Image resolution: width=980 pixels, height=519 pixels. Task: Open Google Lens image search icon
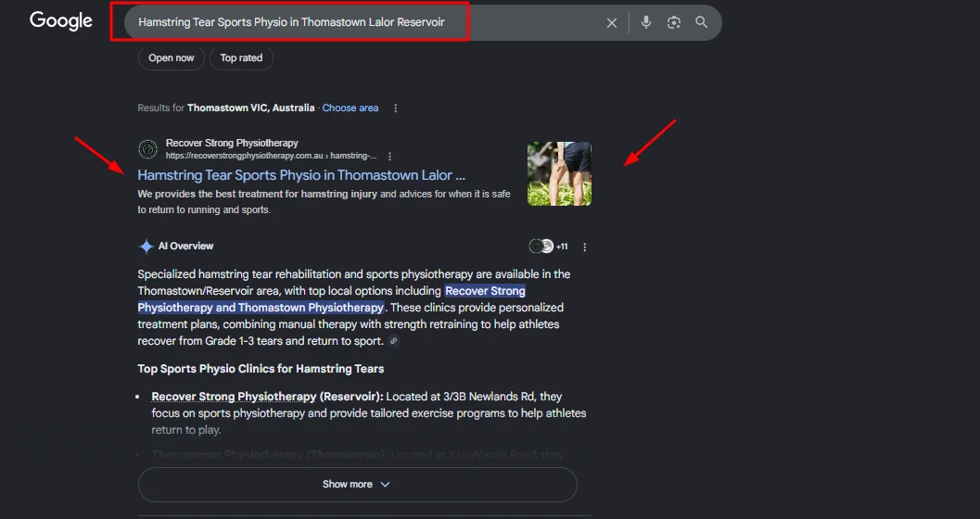(x=674, y=22)
